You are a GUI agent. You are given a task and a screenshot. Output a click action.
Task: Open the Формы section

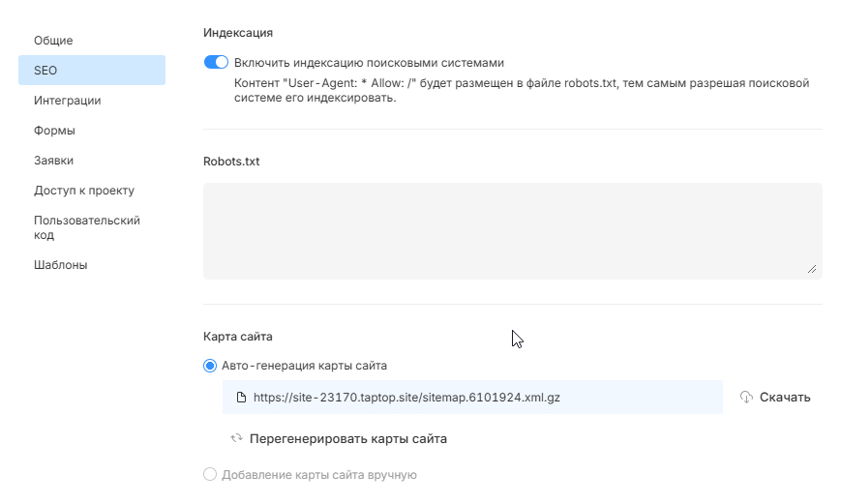(54, 131)
